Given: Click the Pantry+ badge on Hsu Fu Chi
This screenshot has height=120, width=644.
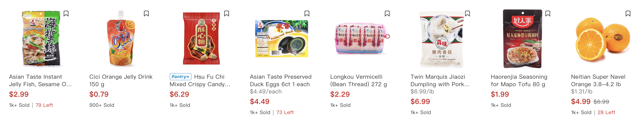Looking at the screenshot, I should pos(180,76).
